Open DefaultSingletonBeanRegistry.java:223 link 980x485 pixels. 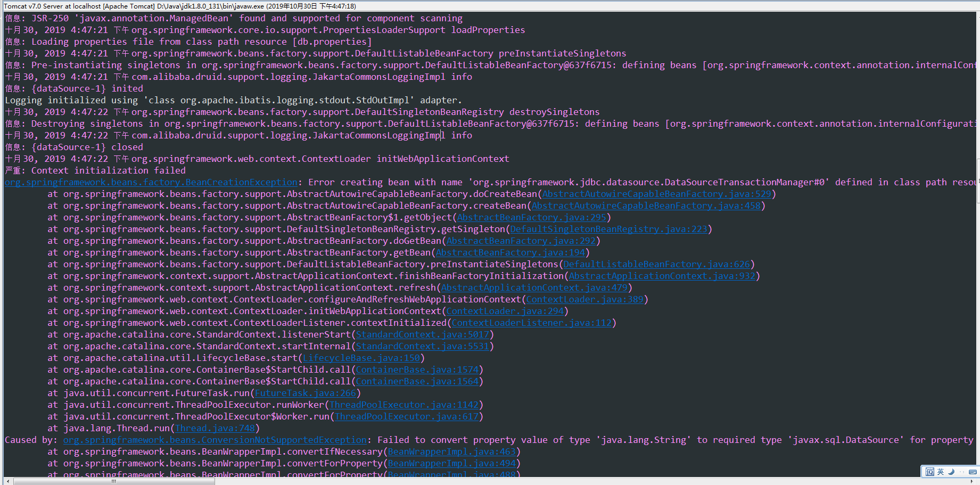(608, 229)
